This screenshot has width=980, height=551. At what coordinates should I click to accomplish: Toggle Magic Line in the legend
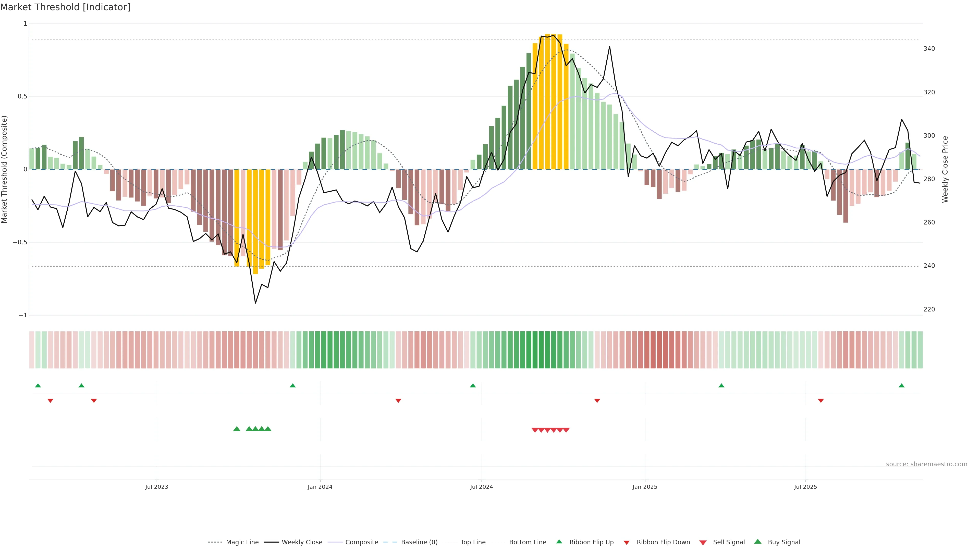tap(242, 542)
